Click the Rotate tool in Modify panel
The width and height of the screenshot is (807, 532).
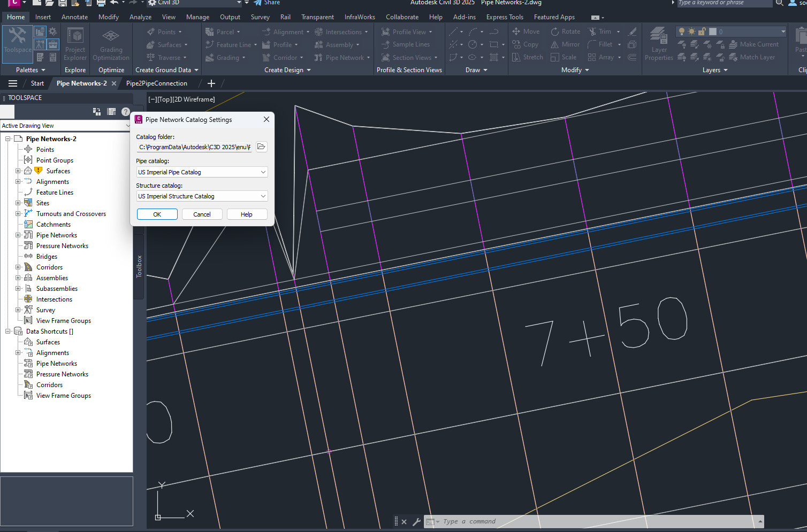coord(565,32)
